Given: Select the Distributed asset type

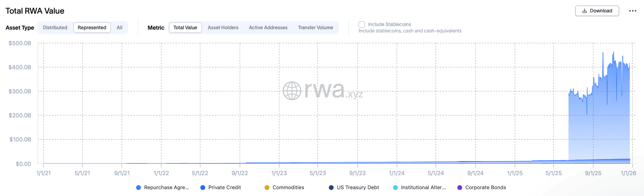Looking at the screenshot, I should (55, 28).
